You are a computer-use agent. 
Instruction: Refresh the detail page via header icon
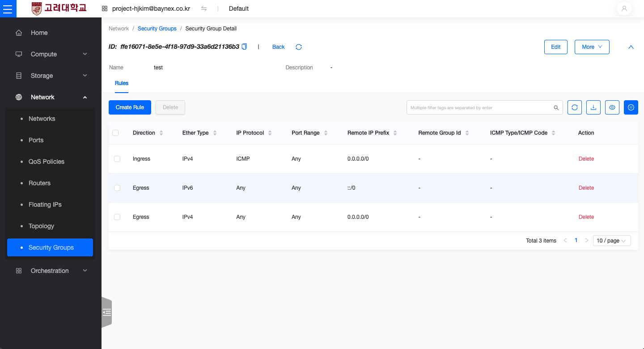click(x=299, y=47)
